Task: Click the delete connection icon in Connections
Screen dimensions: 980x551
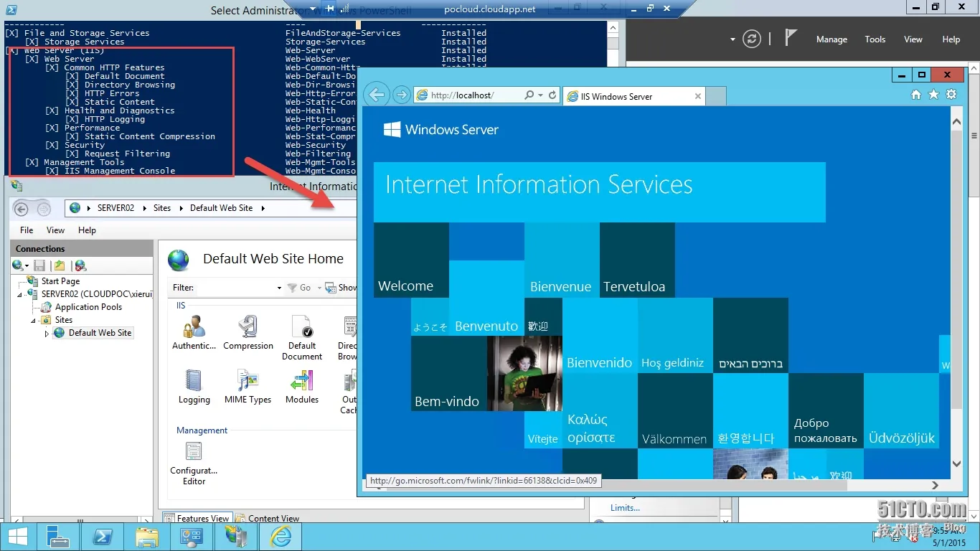Action: tap(80, 265)
